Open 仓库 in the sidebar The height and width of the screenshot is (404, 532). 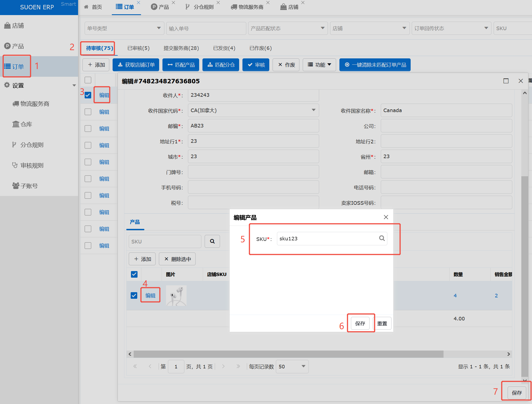[x=26, y=124]
